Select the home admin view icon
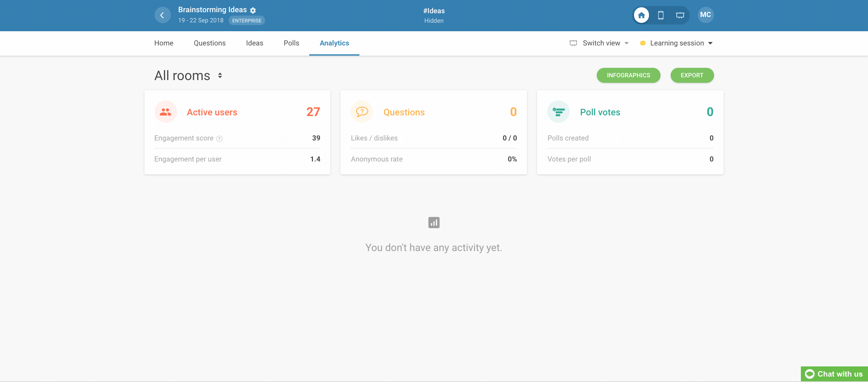This screenshot has height=382, width=868. coord(641,15)
